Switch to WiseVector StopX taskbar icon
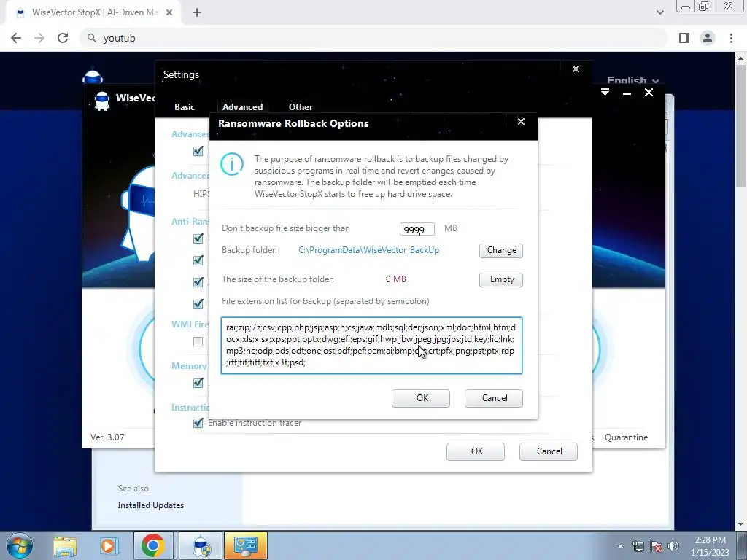This screenshot has width=747, height=560. point(201,545)
